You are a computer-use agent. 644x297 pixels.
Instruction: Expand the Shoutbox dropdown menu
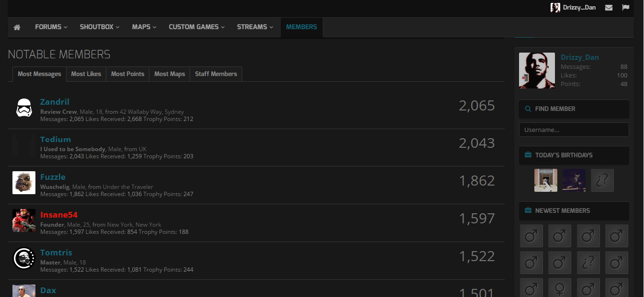pos(100,27)
